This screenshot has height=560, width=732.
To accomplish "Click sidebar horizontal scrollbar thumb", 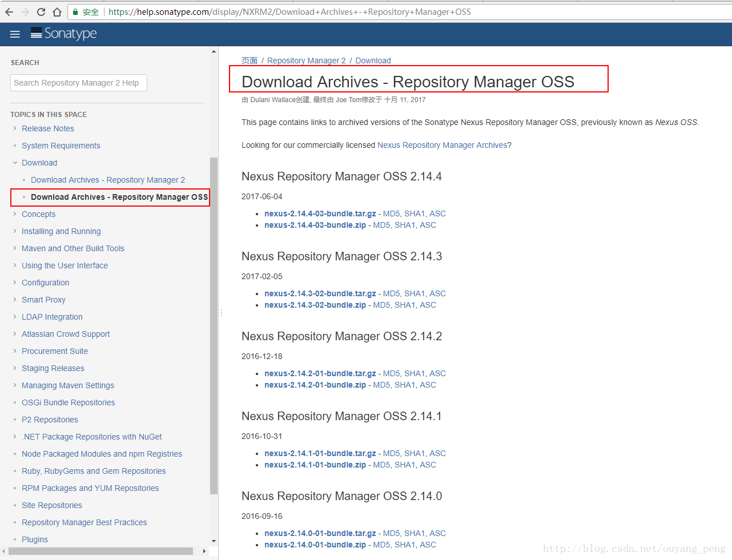I will [100, 551].
